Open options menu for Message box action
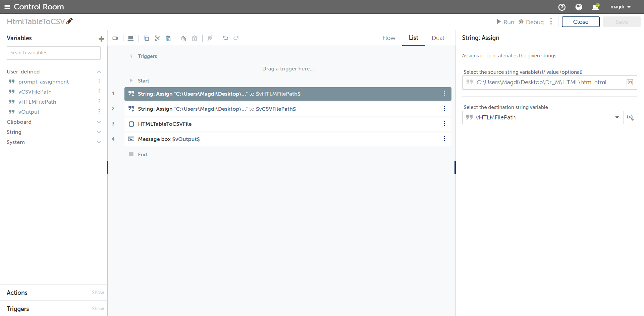Viewport: 644px width, 316px height. (444, 139)
